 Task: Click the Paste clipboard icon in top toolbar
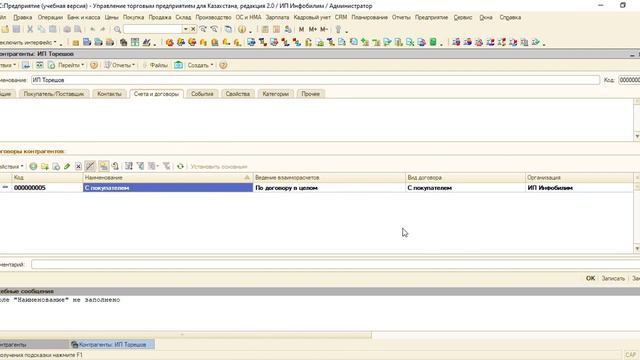[x=53, y=29]
